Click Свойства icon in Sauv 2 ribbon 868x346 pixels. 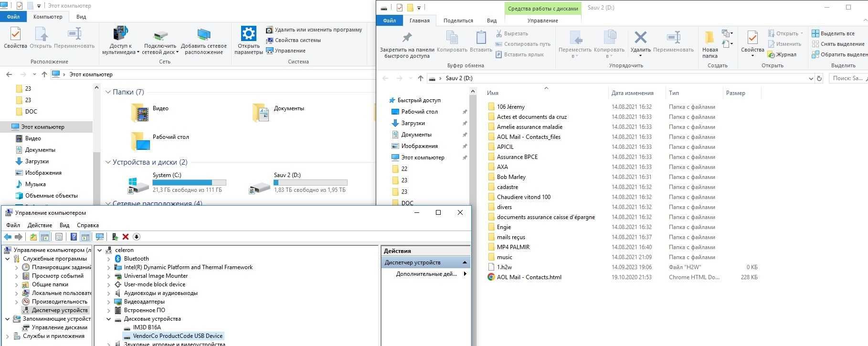pyautogui.click(x=752, y=38)
